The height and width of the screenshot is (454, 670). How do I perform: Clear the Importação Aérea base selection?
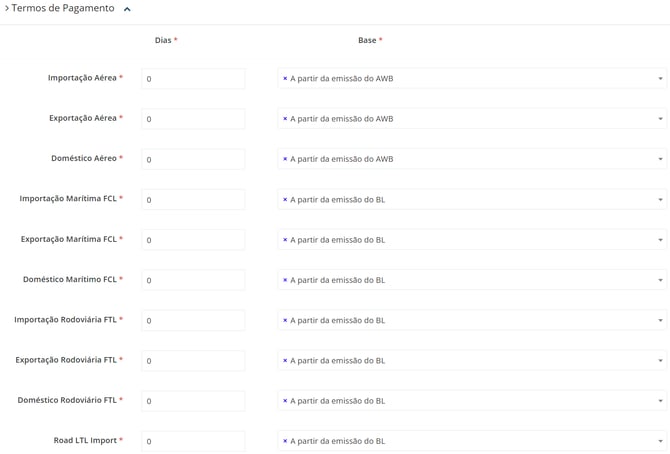tap(285, 78)
